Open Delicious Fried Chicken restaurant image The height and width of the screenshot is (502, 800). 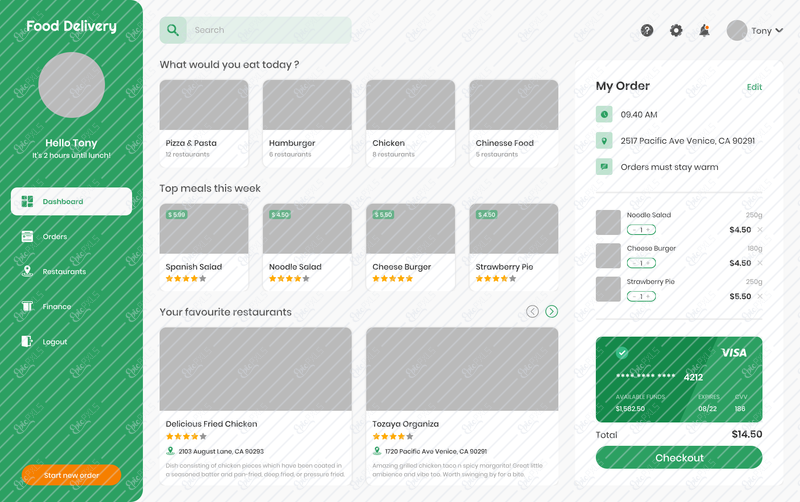click(x=256, y=369)
